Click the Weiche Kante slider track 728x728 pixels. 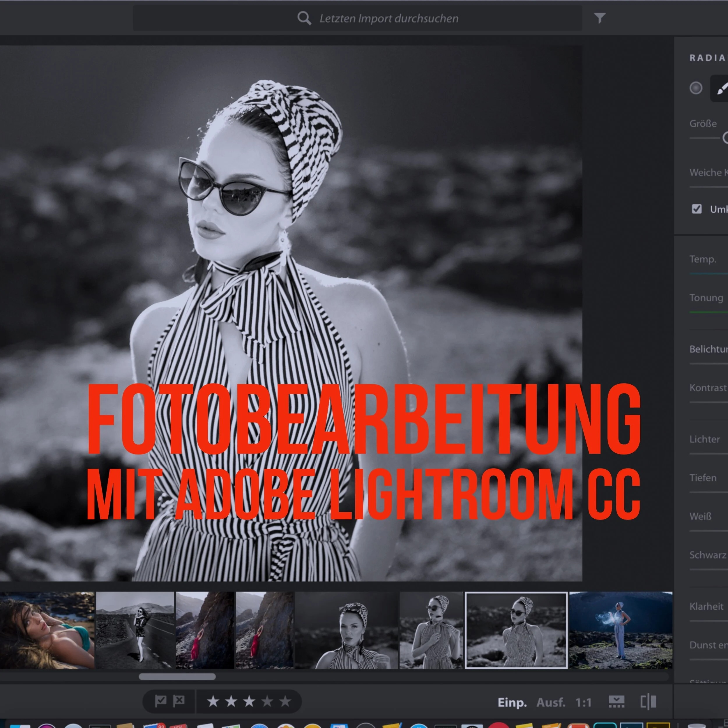708,187
